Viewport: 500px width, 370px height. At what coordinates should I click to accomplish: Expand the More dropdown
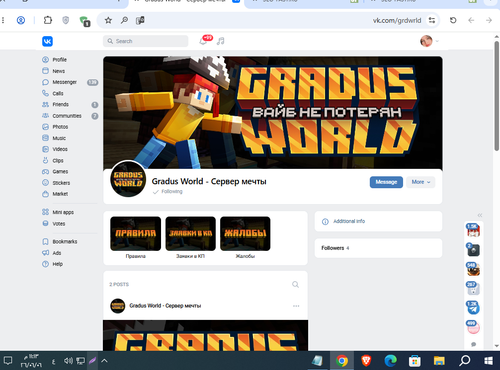(x=421, y=182)
